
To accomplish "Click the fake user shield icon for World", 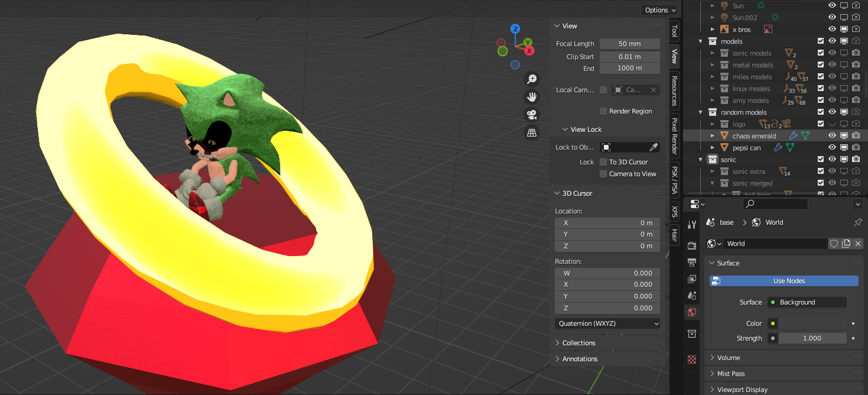I will click(x=834, y=244).
